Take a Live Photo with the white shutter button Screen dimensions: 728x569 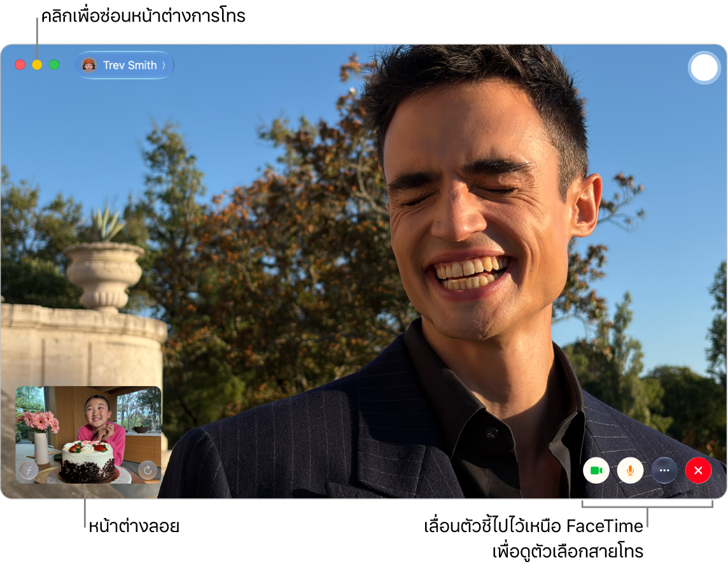click(x=704, y=68)
